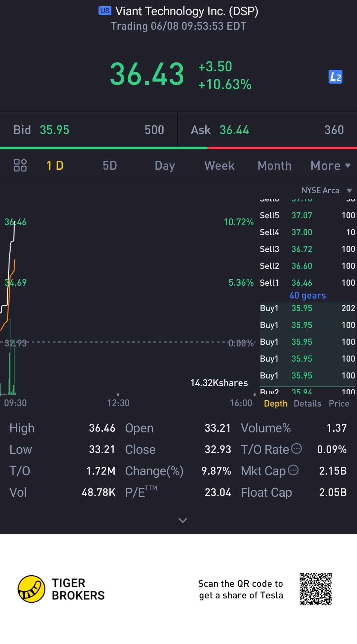
Task: Select the Month chart tab
Action: click(x=274, y=165)
